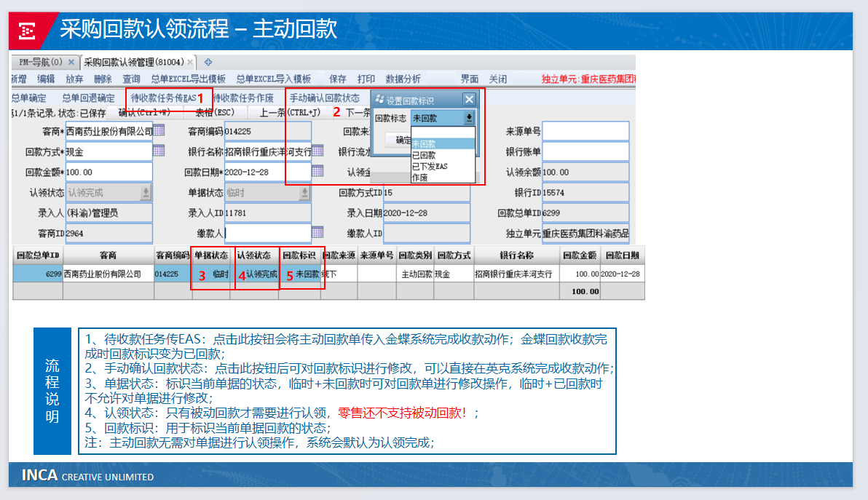
Task: Click into the 来源单号 input field
Action: point(585,130)
